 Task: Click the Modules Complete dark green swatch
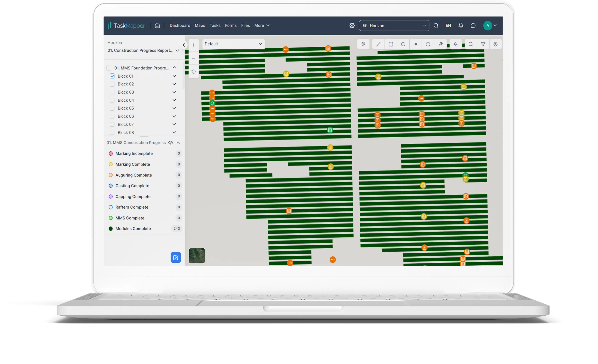pyautogui.click(x=111, y=229)
